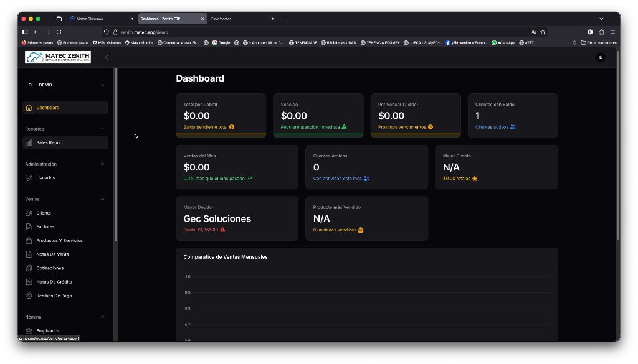
Task: Click the browser page reload icon
Action: 59,32
